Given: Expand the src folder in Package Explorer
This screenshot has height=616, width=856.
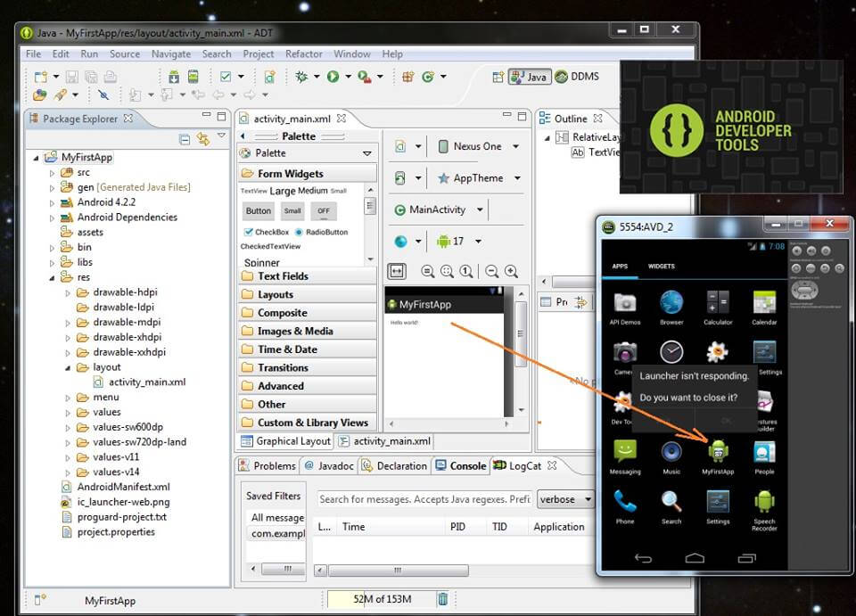Looking at the screenshot, I should [x=53, y=173].
